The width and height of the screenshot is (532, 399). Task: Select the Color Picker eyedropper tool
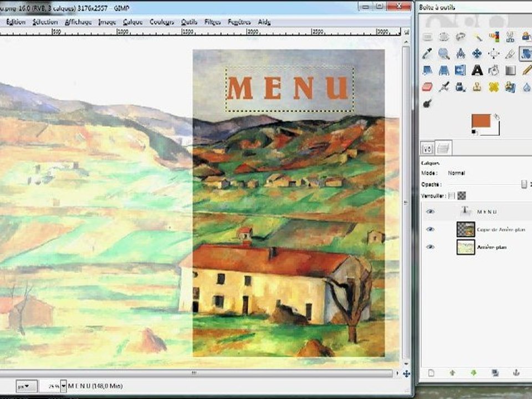coord(427,53)
